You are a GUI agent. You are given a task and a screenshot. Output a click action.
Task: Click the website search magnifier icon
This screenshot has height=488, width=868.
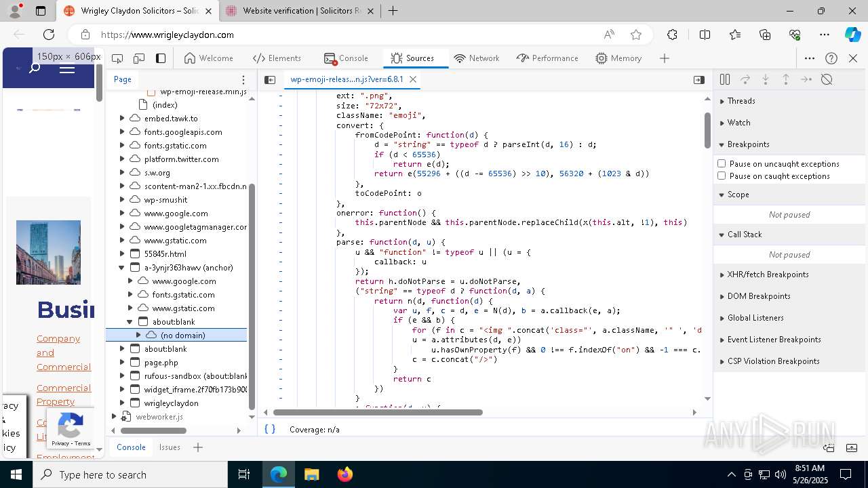point(35,68)
